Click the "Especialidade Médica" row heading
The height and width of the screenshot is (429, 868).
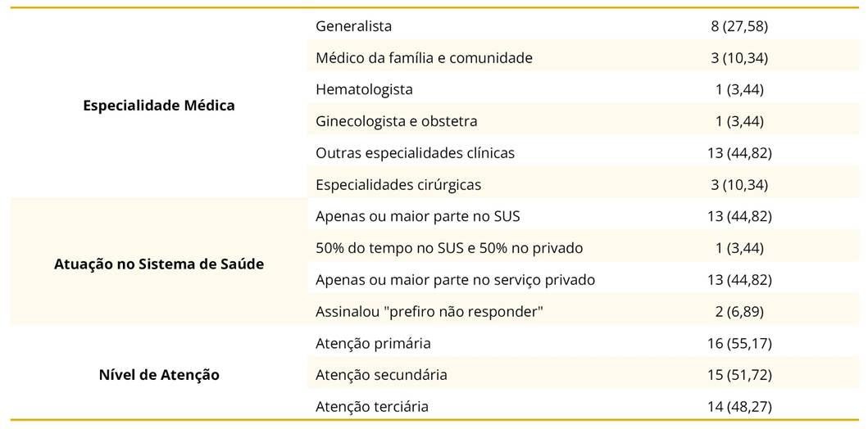point(158,106)
